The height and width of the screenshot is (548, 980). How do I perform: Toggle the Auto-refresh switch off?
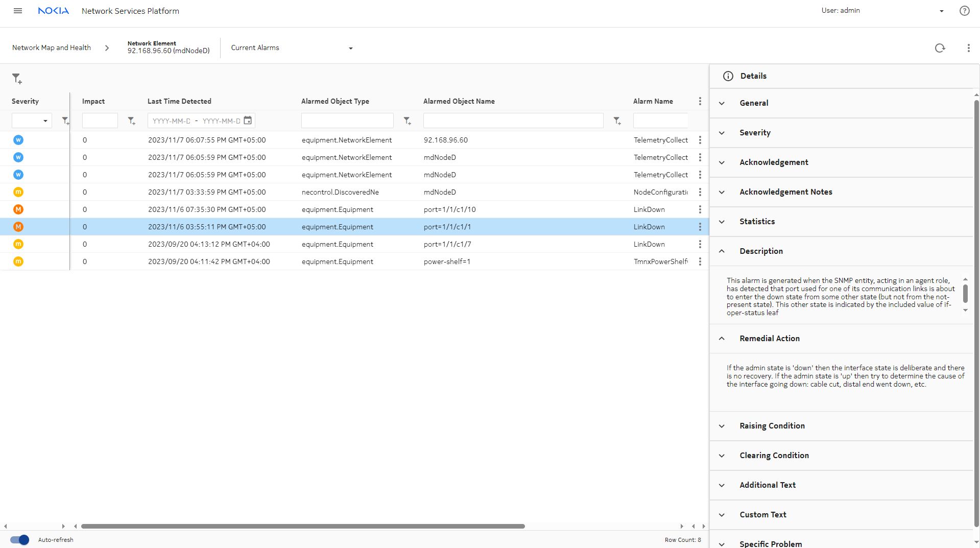pos(20,540)
